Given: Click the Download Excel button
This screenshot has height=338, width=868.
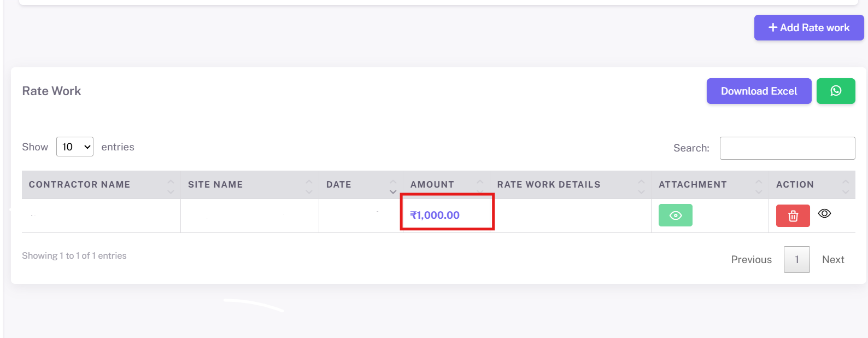Looking at the screenshot, I should pyautogui.click(x=759, y=91).
